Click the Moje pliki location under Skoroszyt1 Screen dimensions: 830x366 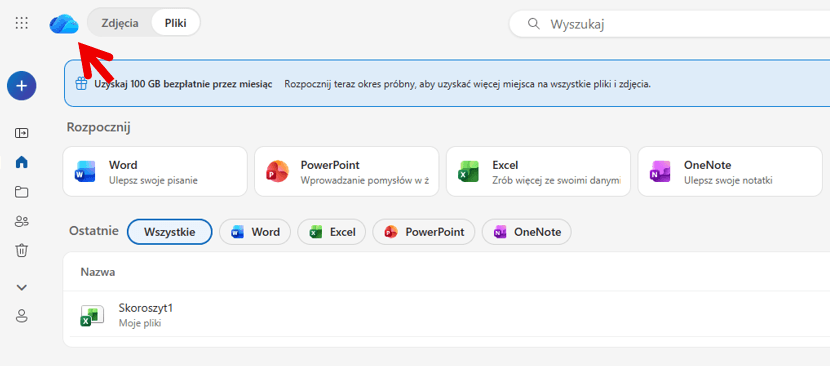pos(140,323)
